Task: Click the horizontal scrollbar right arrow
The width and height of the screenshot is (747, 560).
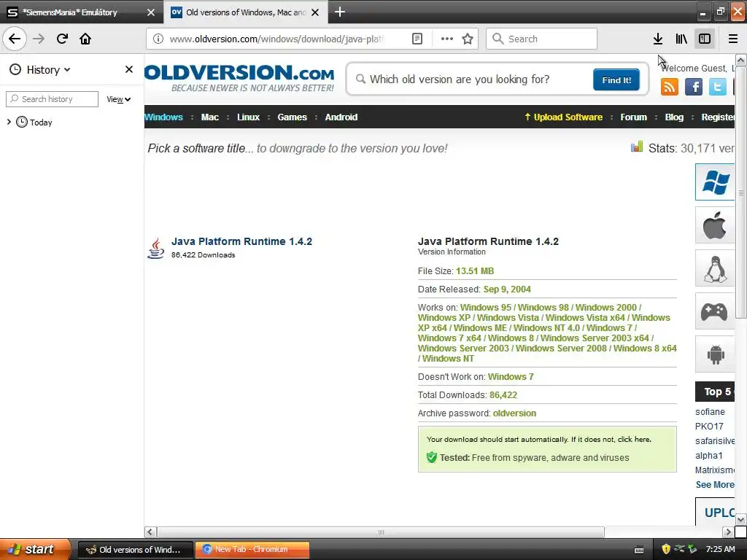Action: pos(727,532)
